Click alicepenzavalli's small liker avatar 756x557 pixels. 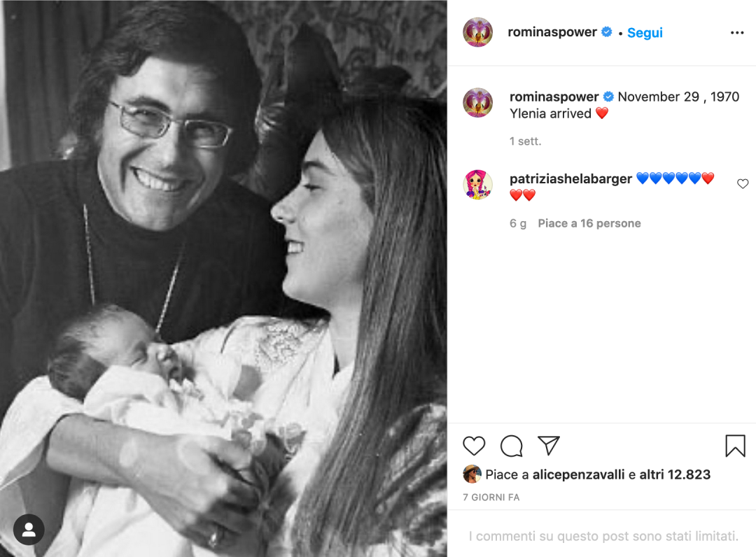tap(472, 474)
